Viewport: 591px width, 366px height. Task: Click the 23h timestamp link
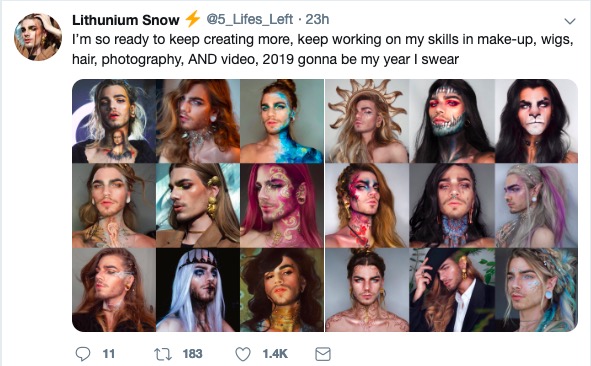coord(317,19)
